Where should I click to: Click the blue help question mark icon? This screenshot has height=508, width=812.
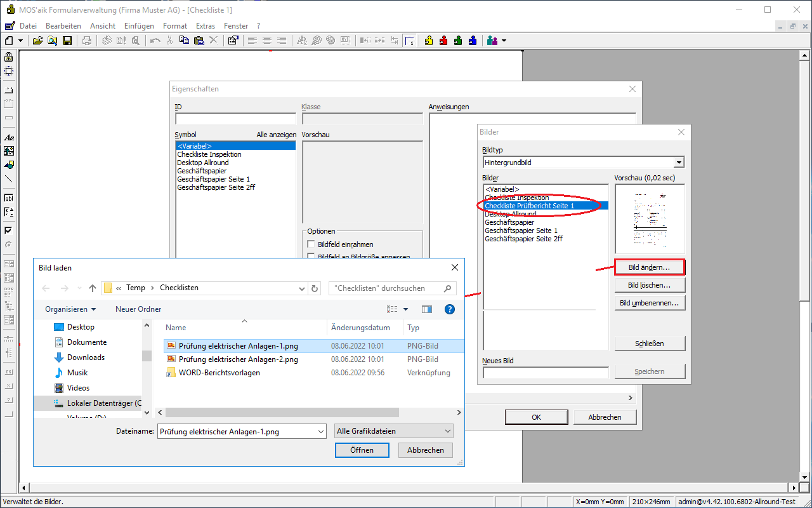(450, 309)
